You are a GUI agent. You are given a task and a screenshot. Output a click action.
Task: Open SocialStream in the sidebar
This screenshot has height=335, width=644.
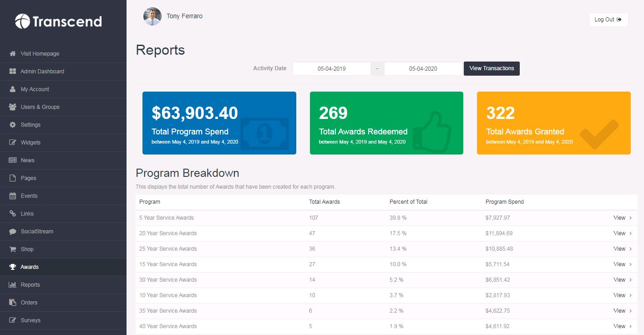coord(63,231)
